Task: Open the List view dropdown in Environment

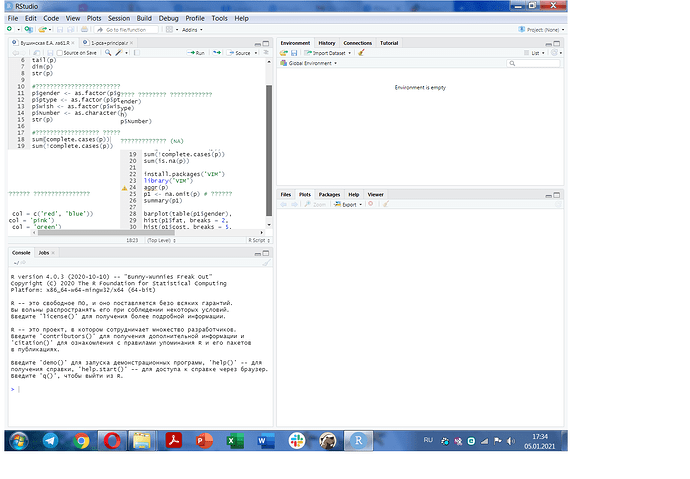Action: pos(534,53)
